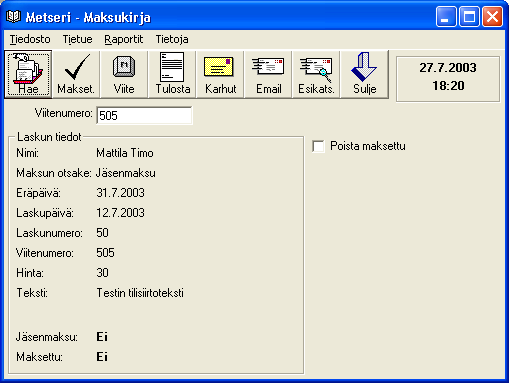The height and width of the screenshot is (383, 509).
Task: Select the name Mattila Timo
Action: tap(125, 153)
